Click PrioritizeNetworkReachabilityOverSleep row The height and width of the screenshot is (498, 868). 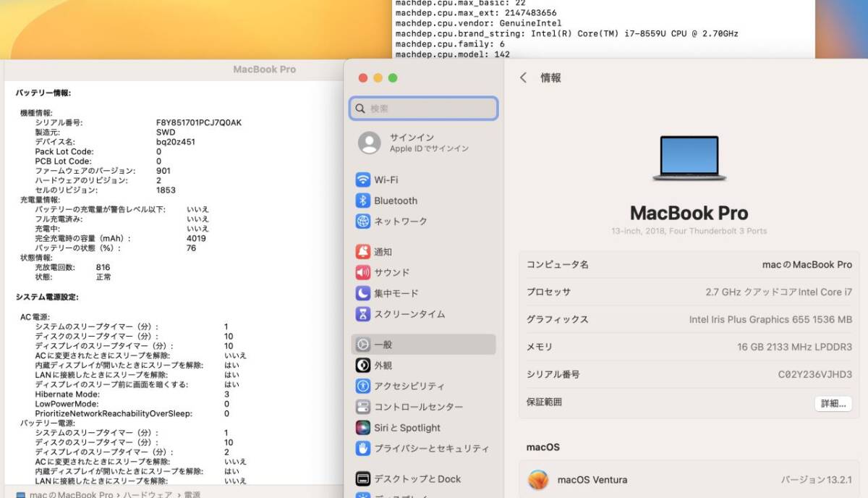point(132,413)
